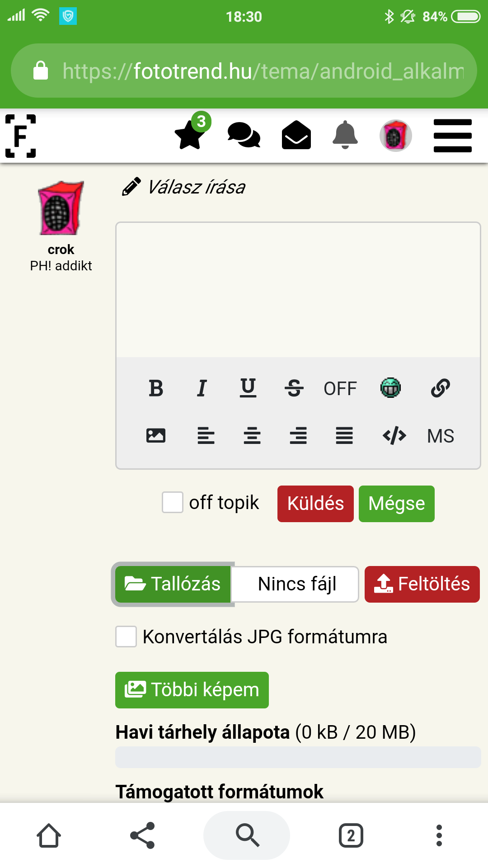Enable Konvertálás JPG formátumra checkbox

click(x=126, y=637)
